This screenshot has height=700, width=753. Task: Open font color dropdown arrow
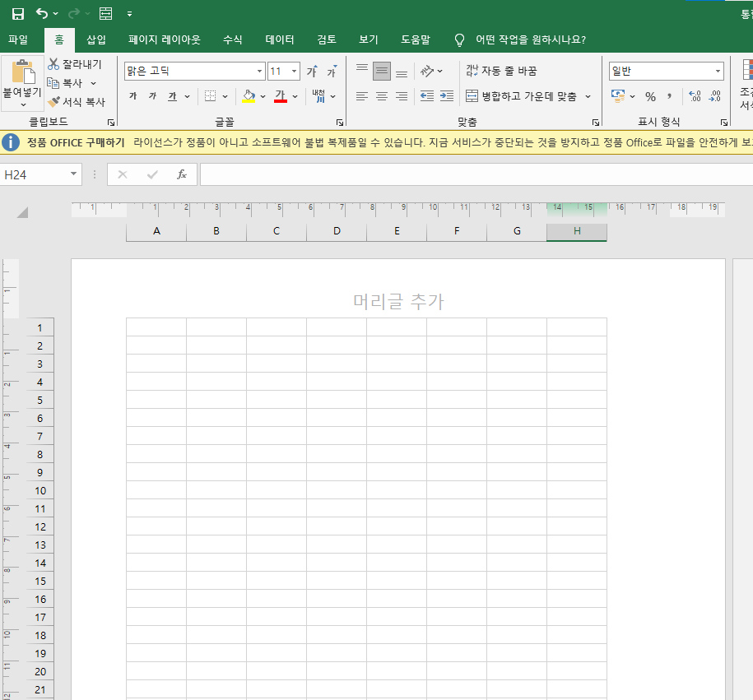click(295, 96)
